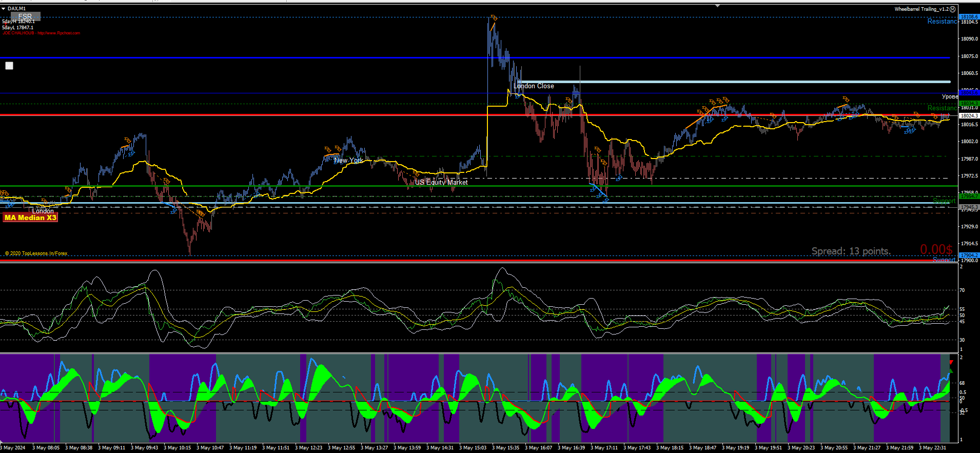Click the orange arrow atop the tallest price spike
Viewport: 980px width, 453px height.
point(494,18)
